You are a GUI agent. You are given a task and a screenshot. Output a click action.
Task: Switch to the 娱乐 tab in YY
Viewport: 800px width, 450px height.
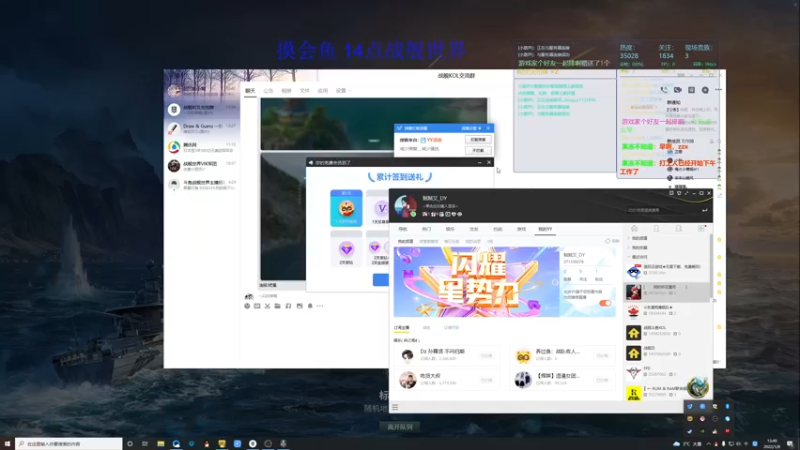coord(450,229)
